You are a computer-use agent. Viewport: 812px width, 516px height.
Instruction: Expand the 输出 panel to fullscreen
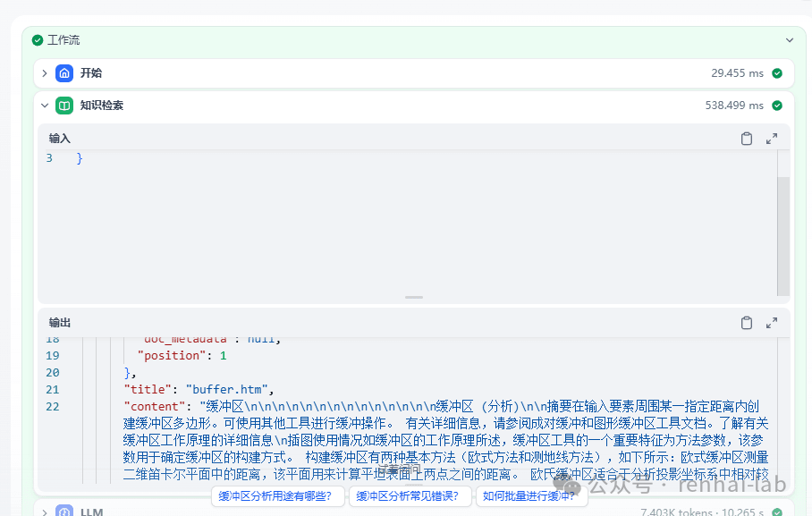pyautogui.click(x=771, y=322)
